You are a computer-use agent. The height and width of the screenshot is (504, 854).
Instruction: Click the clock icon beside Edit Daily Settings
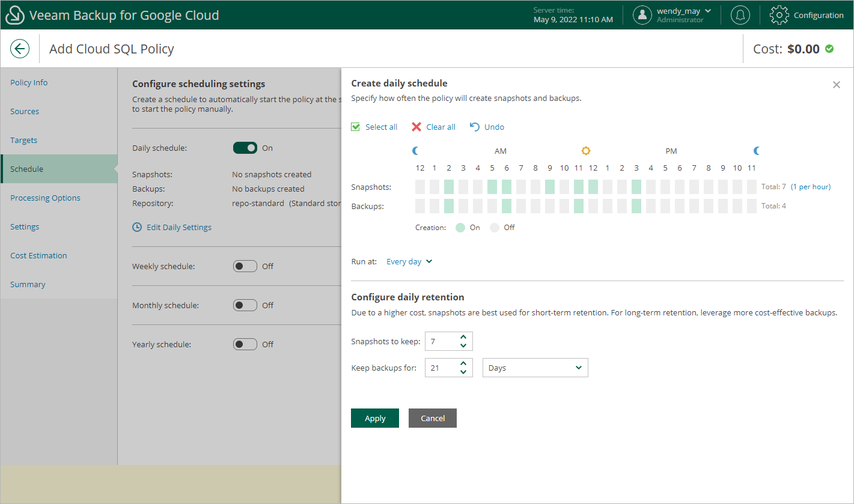pyautogui.click(x=137, y=227)
